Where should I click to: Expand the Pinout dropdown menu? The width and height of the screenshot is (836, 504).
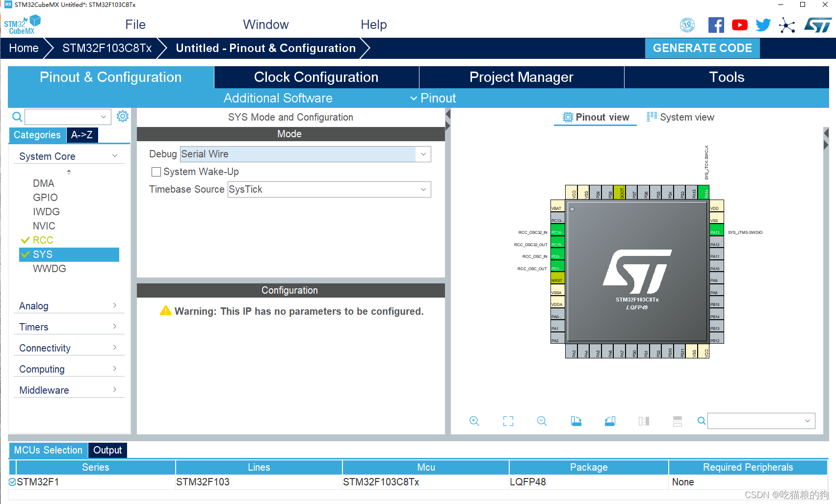pyautogui.click(x=433, y=98)
